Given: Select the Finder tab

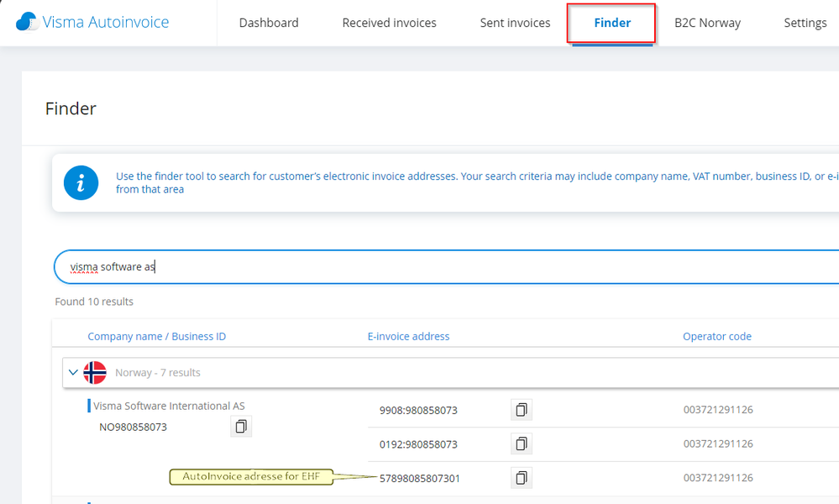Looking at the screenshot, I should pos(612,23).
